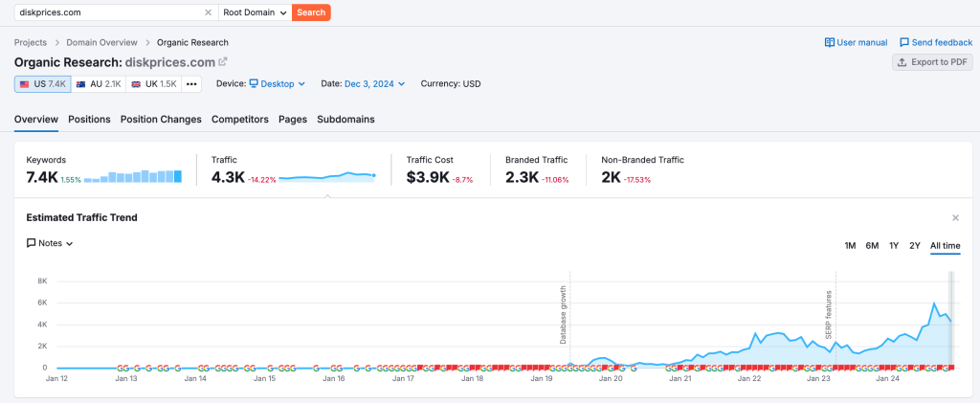The image size is (980, 403).
Task: Switch to the Competitors tab
Action: pyautogui.click(x=240, y=120)
